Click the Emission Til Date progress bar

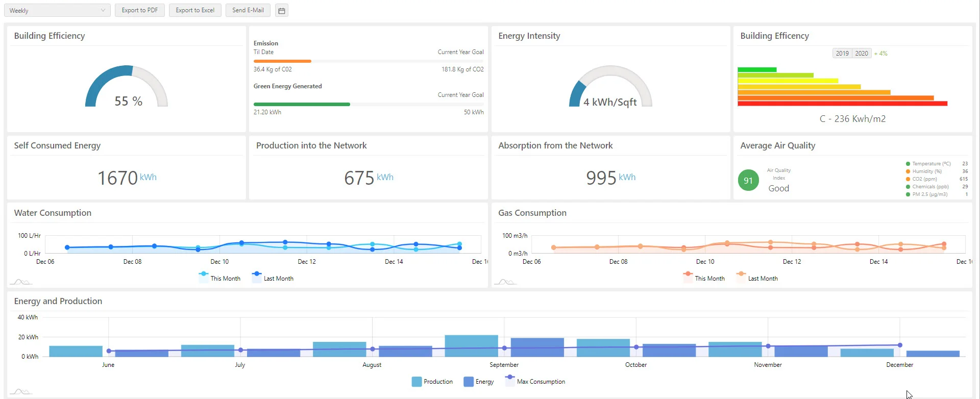[369, 61]
